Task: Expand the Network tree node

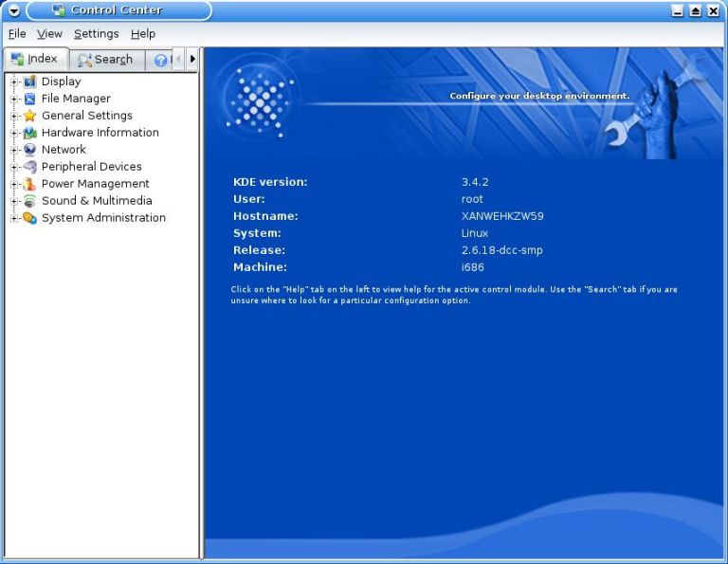Action: (14, 150)
